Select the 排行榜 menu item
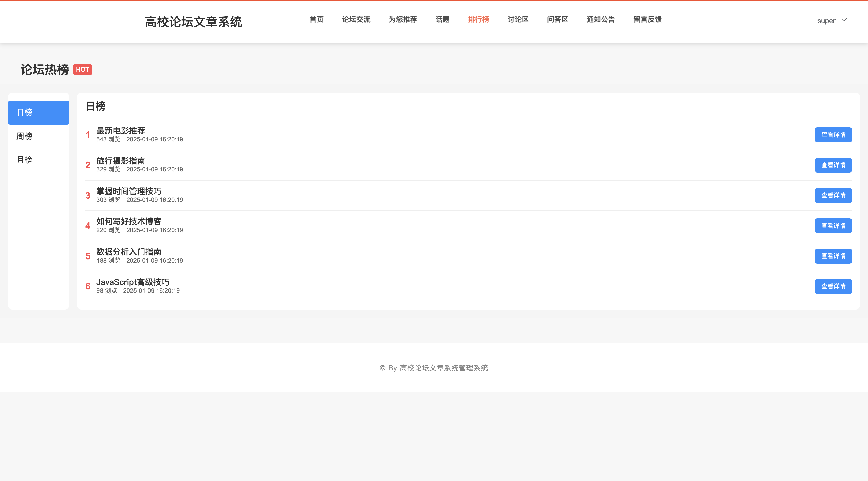Viewport: 868px width, 481px height. point(478,20)
